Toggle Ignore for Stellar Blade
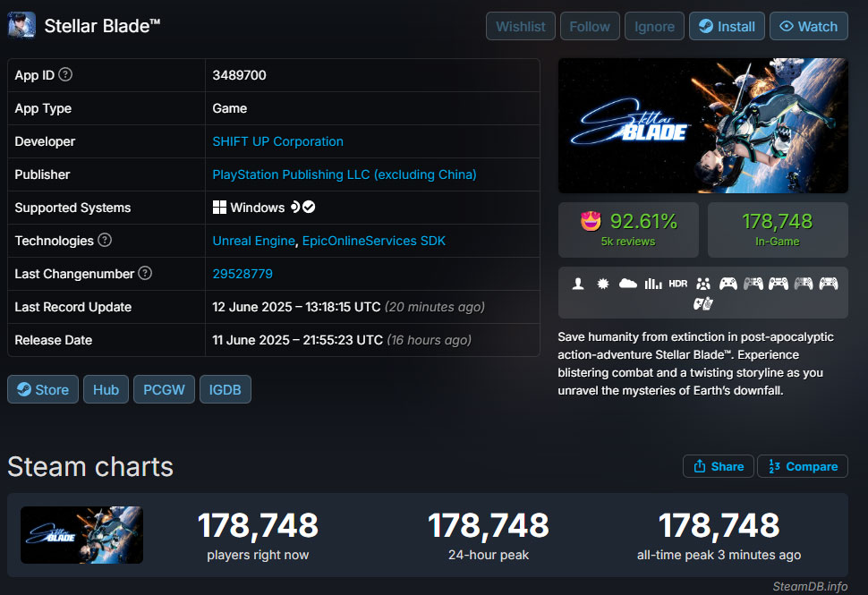The image size is (868, 595). pos(654,26)
